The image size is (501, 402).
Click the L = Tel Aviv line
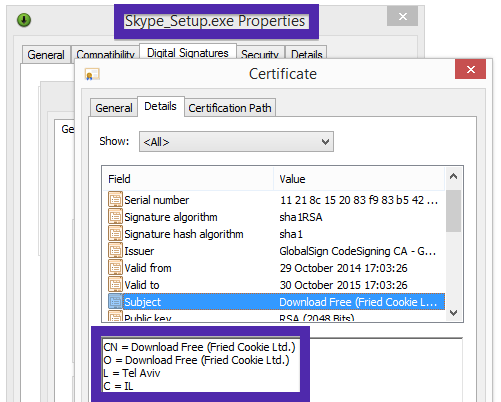[x=132, y=373]
